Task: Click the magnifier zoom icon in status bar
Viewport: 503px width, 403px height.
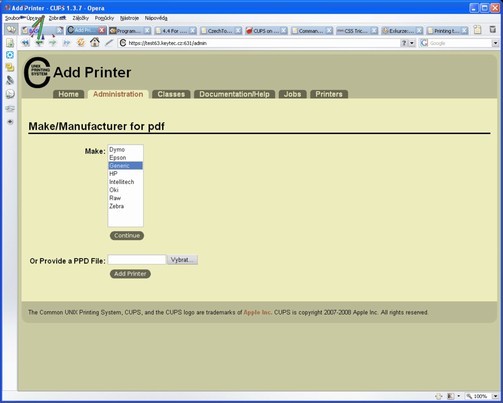Action: pyautogui.click(x=469, y=396)
